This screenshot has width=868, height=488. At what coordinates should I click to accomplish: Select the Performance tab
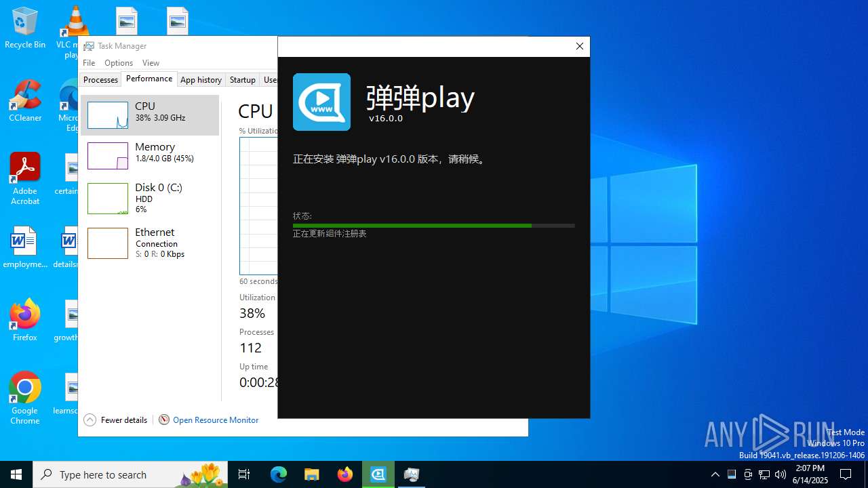tap(149, 79)
